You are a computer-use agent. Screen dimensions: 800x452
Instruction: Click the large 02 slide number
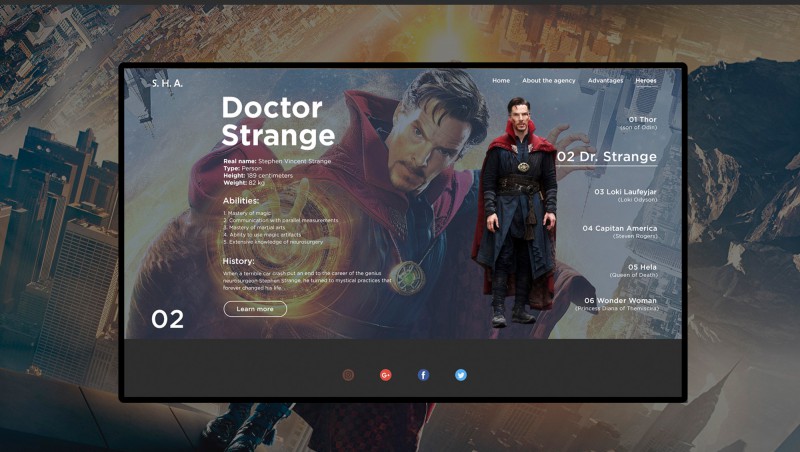tap(167, 319)
